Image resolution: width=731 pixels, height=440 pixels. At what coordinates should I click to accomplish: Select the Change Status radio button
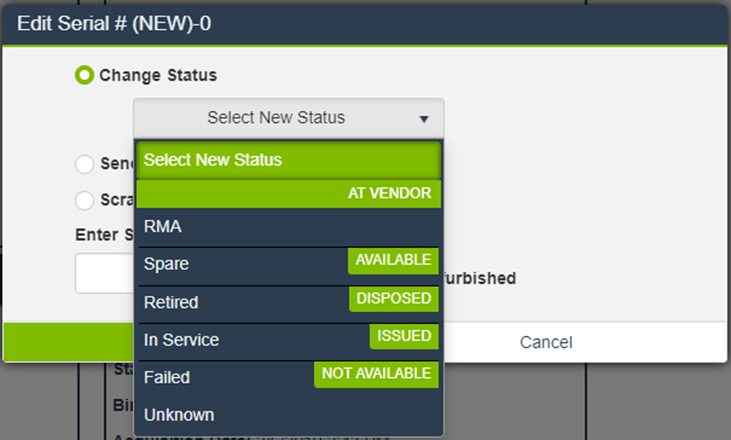coord(85,75)
